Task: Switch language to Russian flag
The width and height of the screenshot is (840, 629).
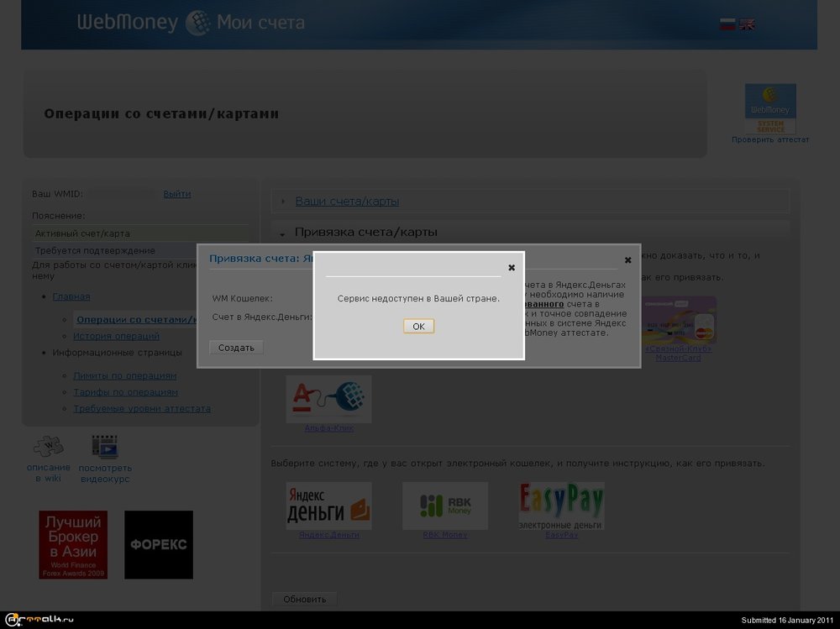Action: pos(727,24)
